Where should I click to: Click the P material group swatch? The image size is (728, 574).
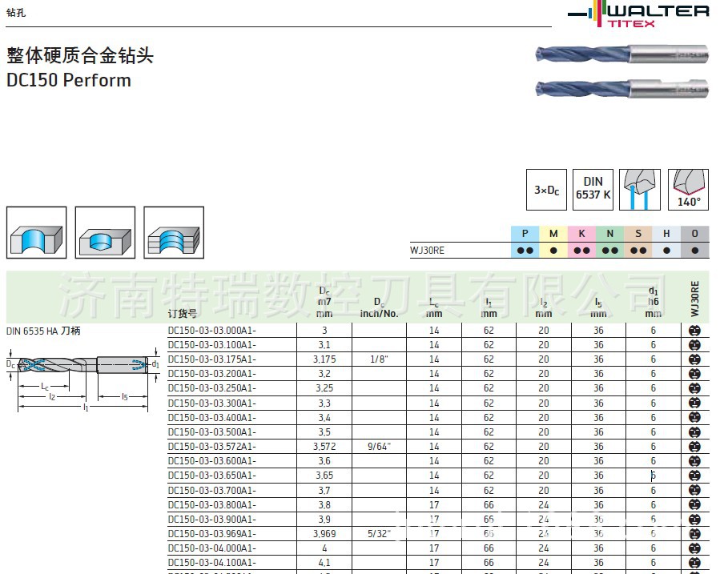(525, 234)
